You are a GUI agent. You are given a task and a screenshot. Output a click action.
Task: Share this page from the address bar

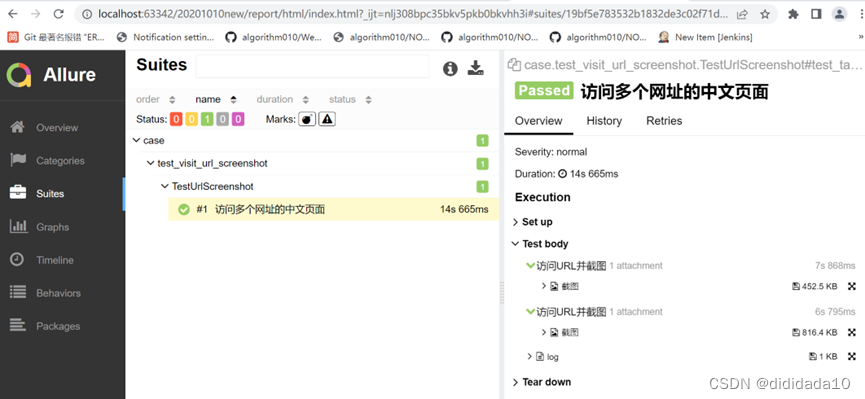(x=742, y=14)
